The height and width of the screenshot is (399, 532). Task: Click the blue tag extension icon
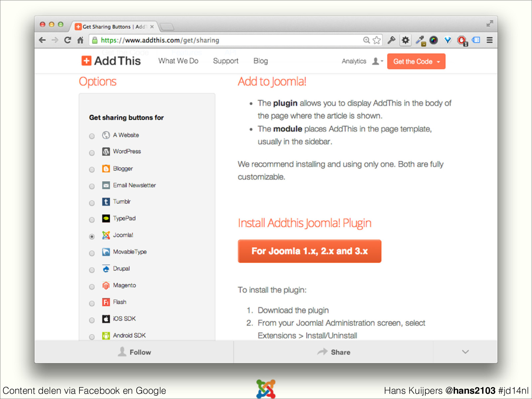[476, 40]
